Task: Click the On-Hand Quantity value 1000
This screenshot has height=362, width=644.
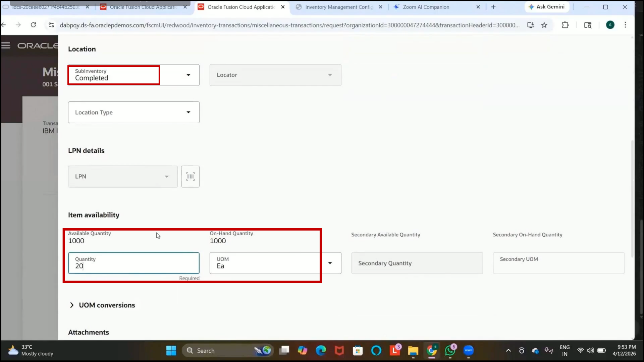Action: [218, 241]
